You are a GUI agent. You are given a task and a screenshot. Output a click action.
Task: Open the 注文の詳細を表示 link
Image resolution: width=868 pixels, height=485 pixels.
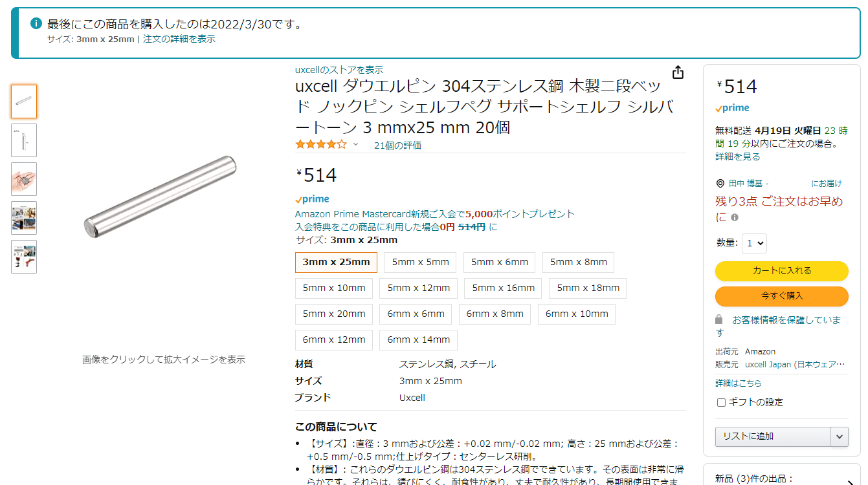(179, 39)
